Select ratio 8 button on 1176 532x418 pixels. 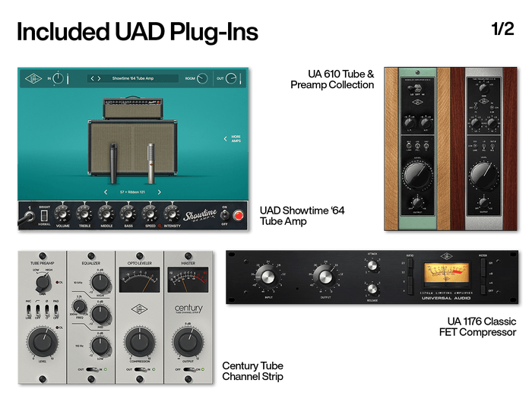(411, 281)
